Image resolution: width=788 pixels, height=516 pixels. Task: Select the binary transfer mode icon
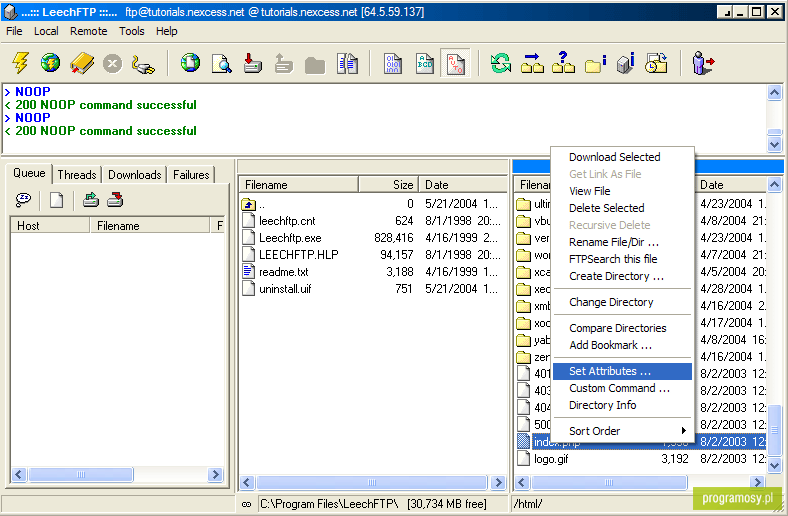click(x=392, y=64)
